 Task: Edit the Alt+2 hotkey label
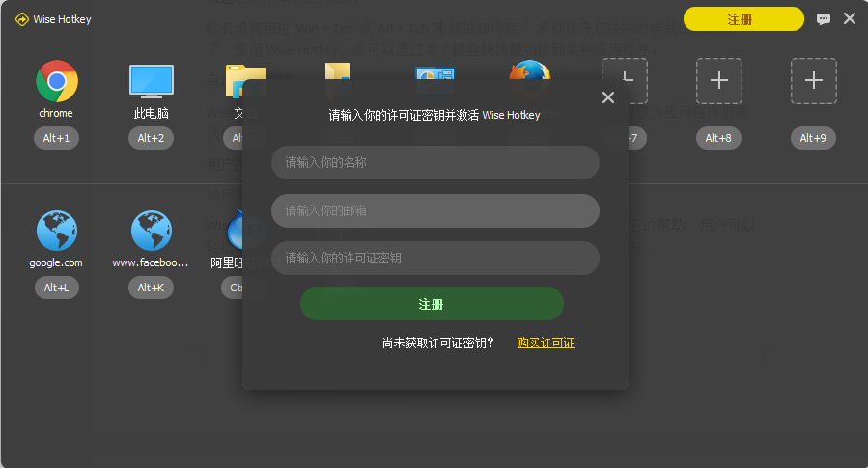152,138
